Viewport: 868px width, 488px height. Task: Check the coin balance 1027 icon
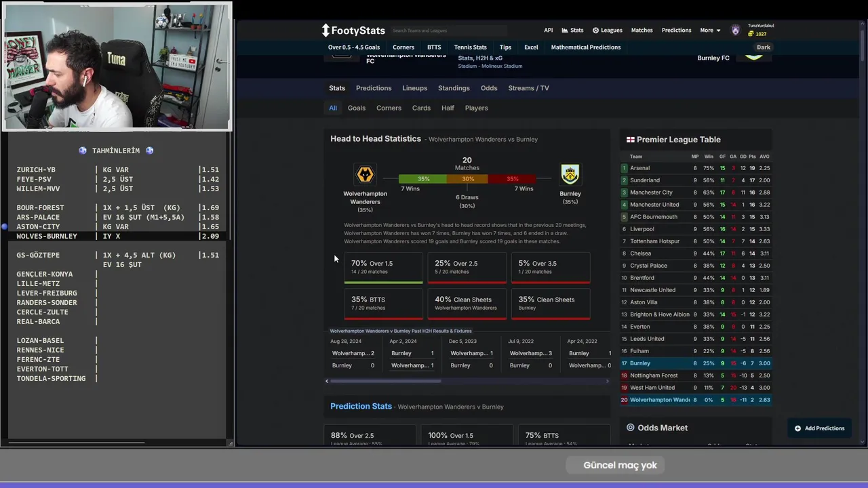click(751, 34)
